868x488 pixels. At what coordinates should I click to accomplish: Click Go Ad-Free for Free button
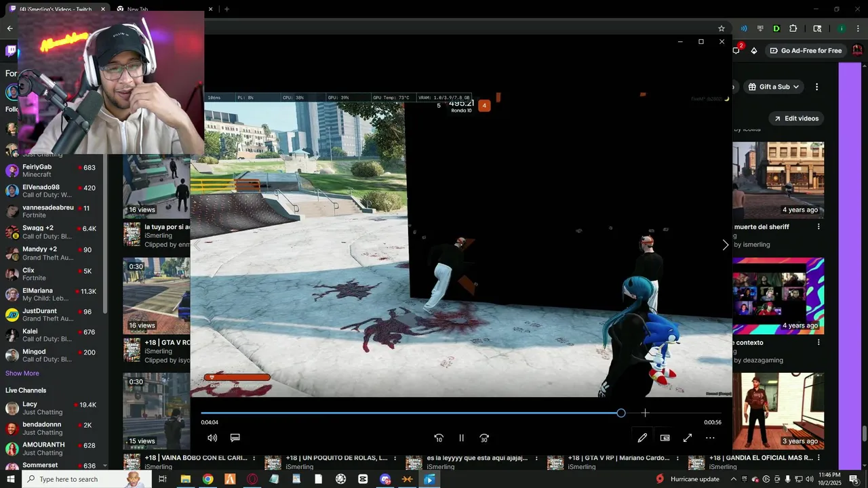tap(806, 51)
